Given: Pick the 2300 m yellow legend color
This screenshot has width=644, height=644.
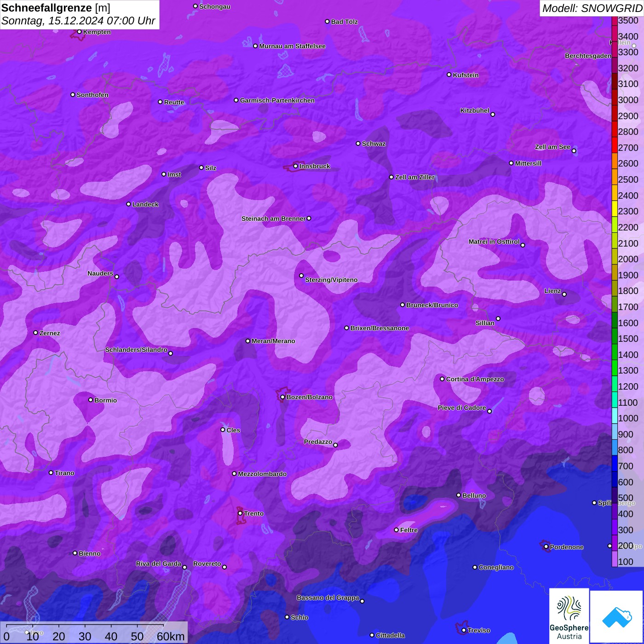Looking at the screenshot, I should (x=615, y=211).
